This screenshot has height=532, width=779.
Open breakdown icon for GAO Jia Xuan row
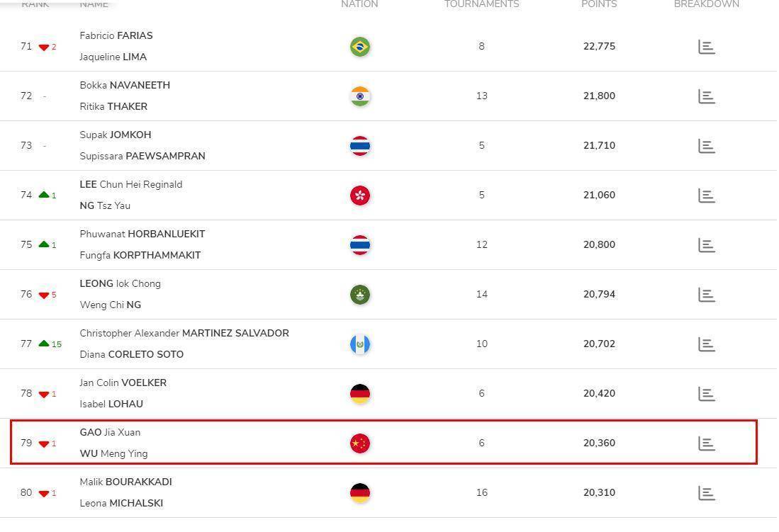click(x=707, y=443)
